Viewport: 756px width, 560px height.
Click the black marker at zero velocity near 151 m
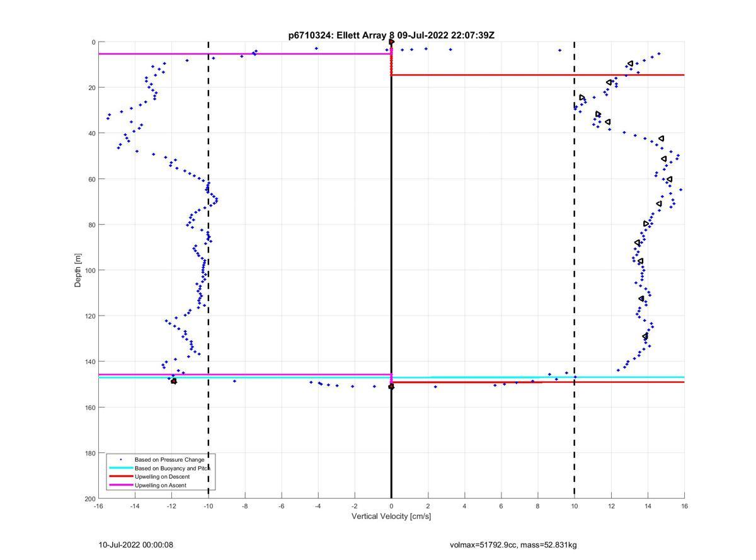point(391,387)
